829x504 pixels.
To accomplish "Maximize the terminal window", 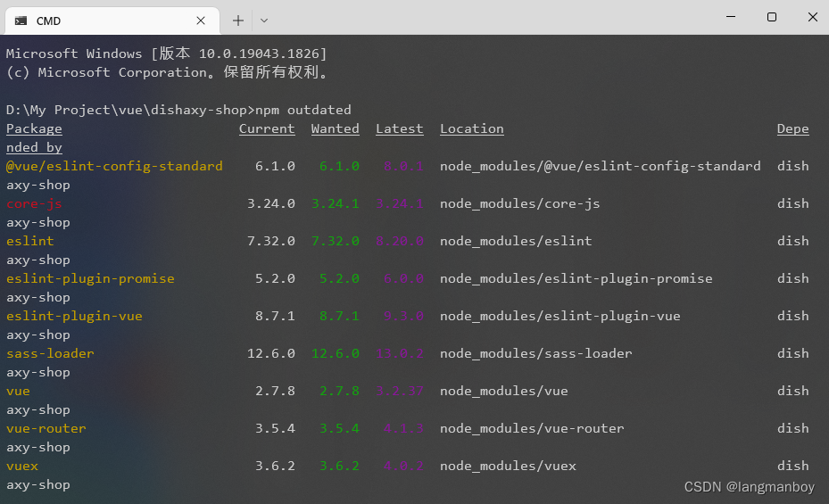I will coord(772,17).
